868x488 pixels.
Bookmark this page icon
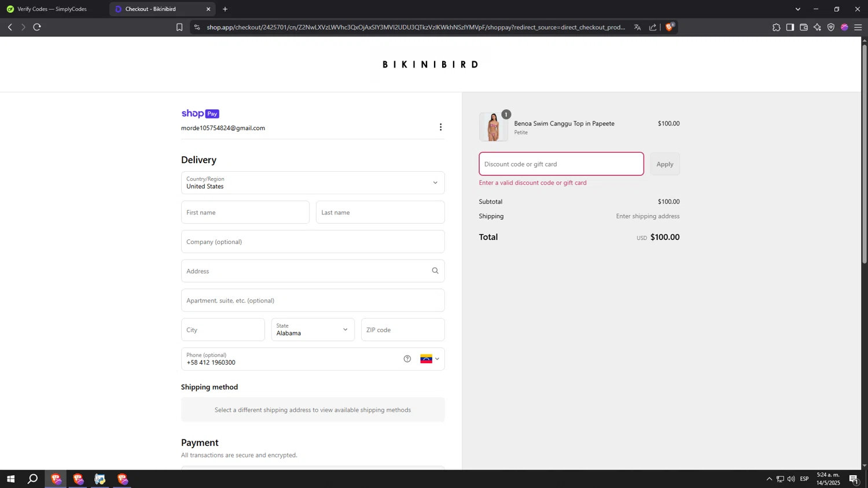[179, 27]
